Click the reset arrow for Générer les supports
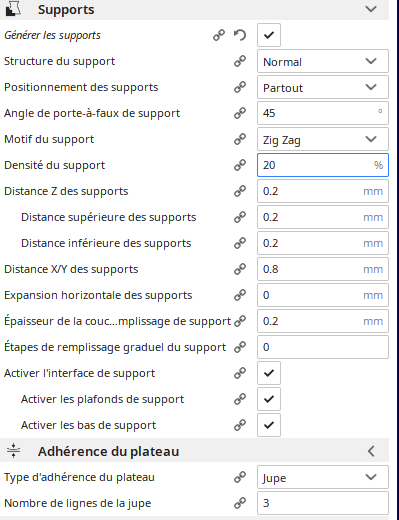 pyautogui.click(x=240, y=35)
